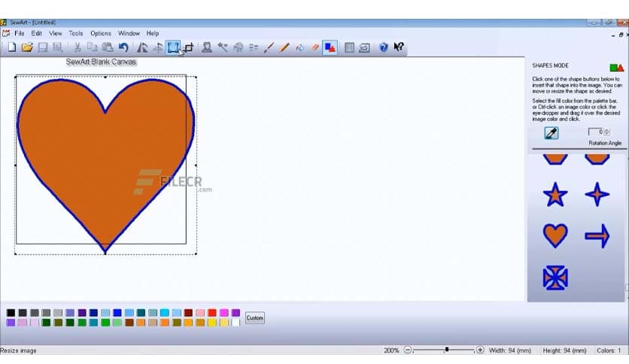The image size is (629, 364).
Task: Click the 'SewArt Blank Canvas' label
Action: (101, 62)
